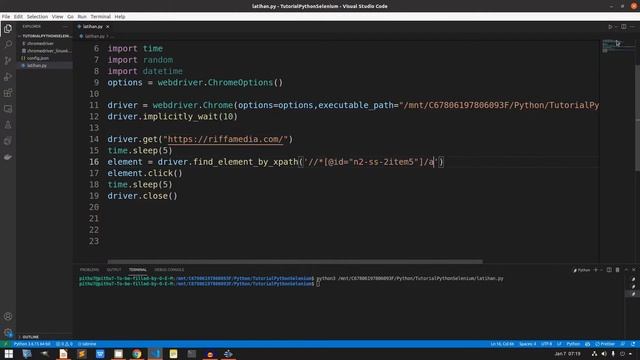
Task: Change Python language mode in status bar
Action: pos(573,344)
